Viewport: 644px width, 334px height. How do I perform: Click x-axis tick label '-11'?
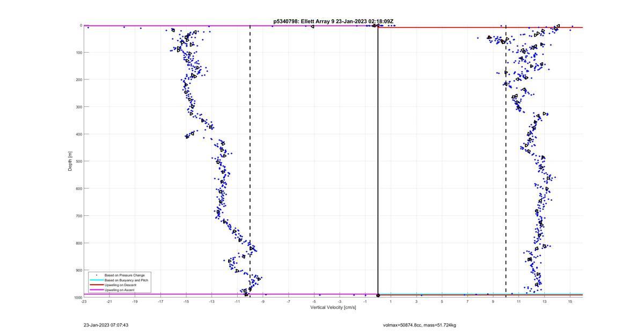(237, 301)
